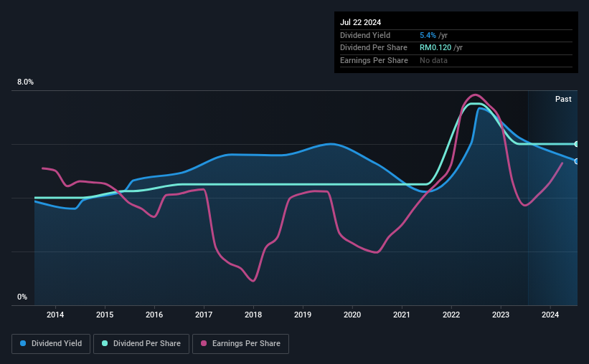Image resolution: width=589 pixels, height=364 pixels.
Task: Click the 0% y-axis label
Action: [x=22, y=297]
